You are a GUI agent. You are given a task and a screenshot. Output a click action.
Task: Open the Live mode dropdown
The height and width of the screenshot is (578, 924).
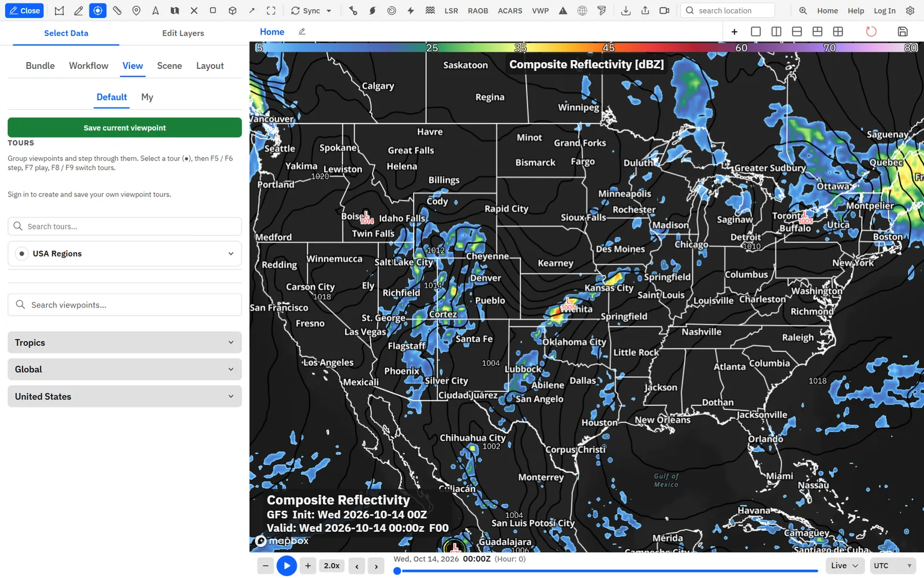[x=844, y=566]
